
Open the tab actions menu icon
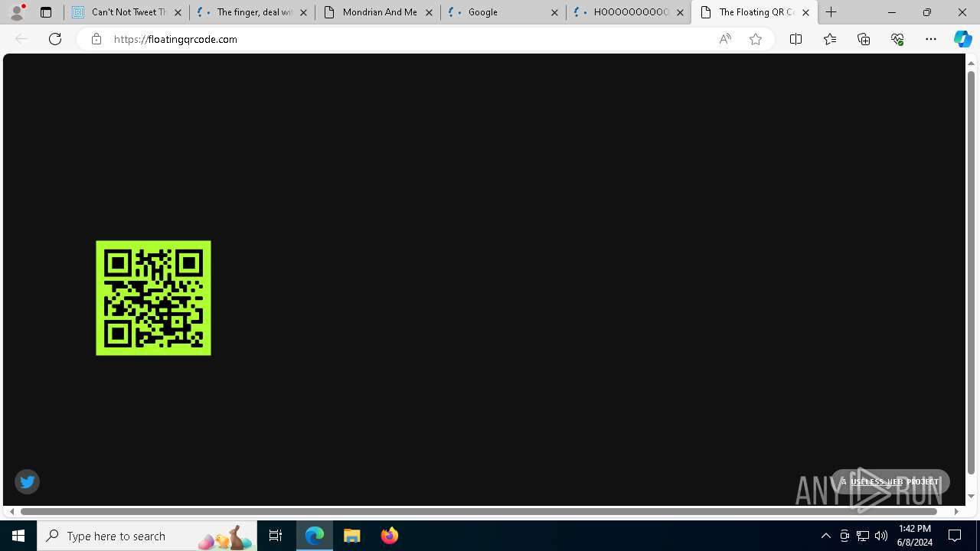tap(45, 12)
